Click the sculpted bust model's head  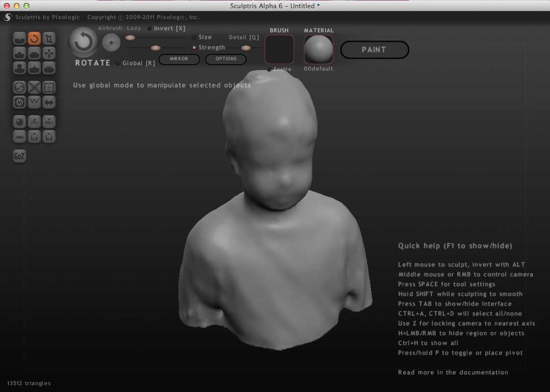270,140
